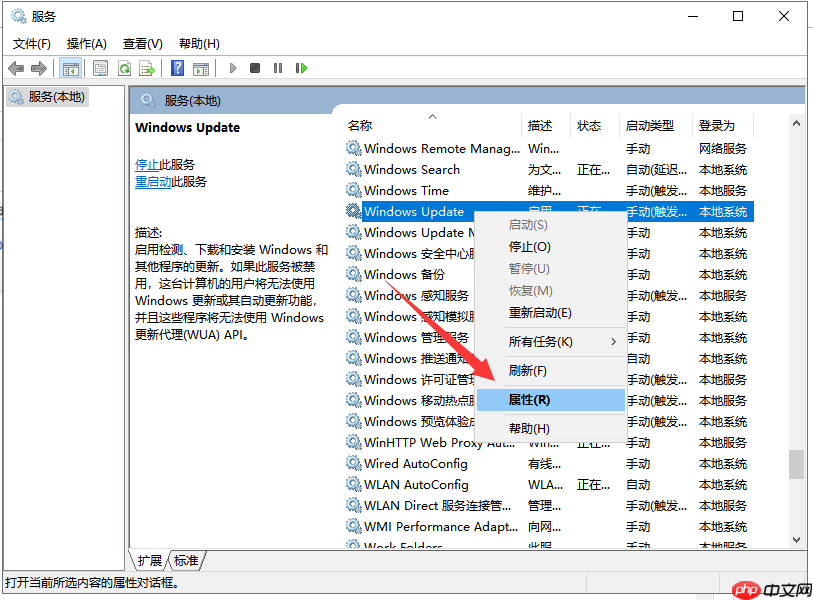Click the Export List toolbar icon
The width and height of the screenshot is (813, 600).
148,67
